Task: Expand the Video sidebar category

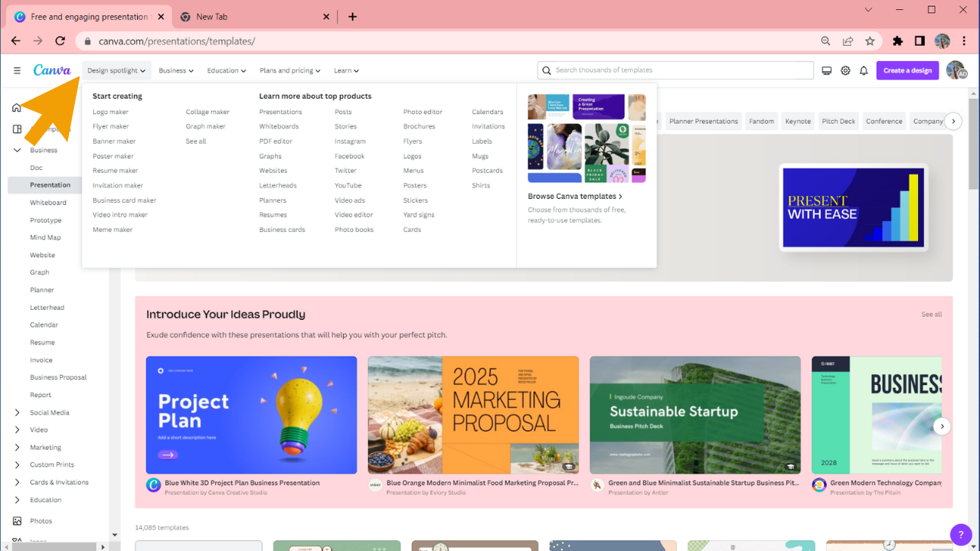Action: (x=17, y=430)
